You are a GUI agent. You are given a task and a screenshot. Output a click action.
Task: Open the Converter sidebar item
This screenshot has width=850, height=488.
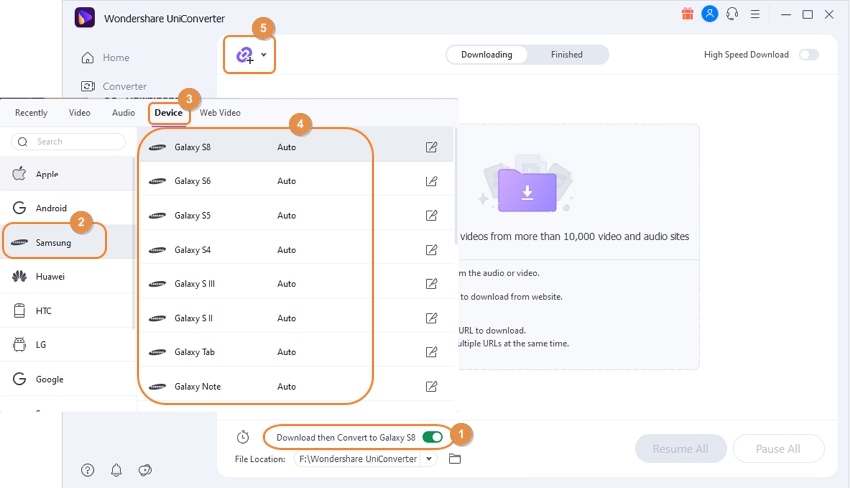124,86
